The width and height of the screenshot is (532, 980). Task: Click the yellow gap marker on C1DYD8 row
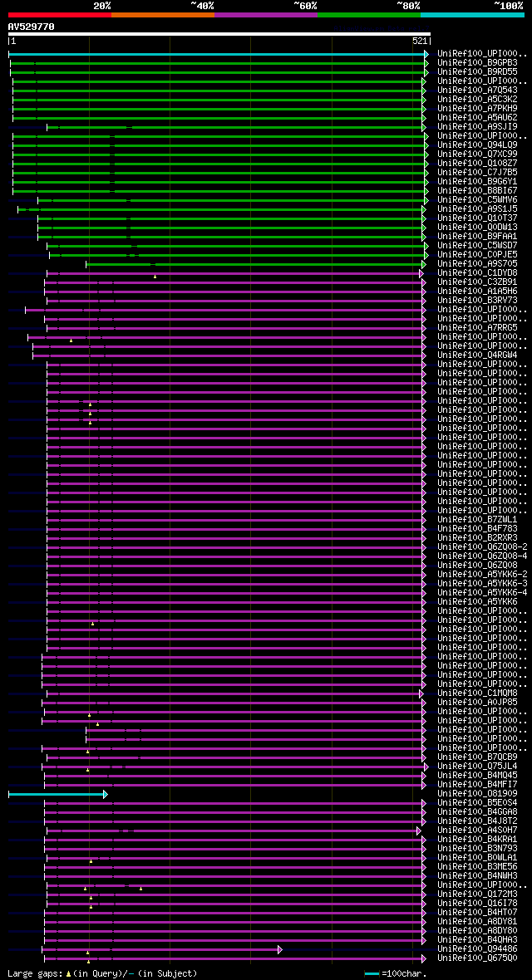click(155, 277)
